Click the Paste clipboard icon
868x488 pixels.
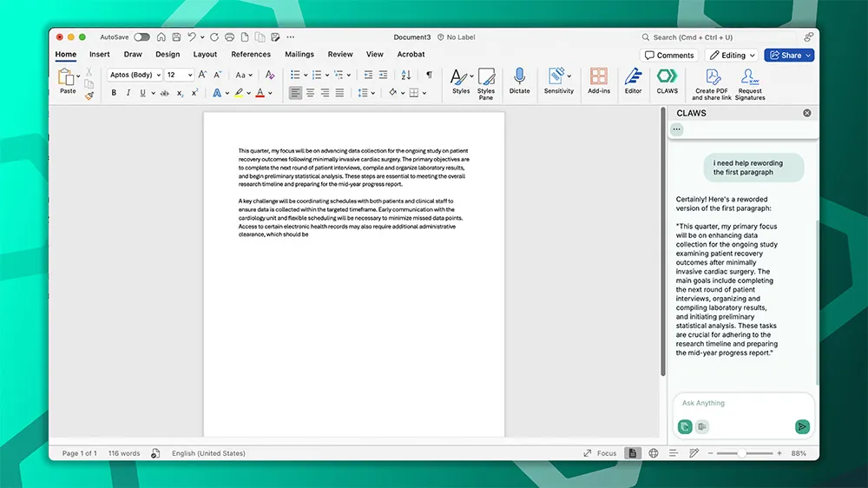[67, 77]
